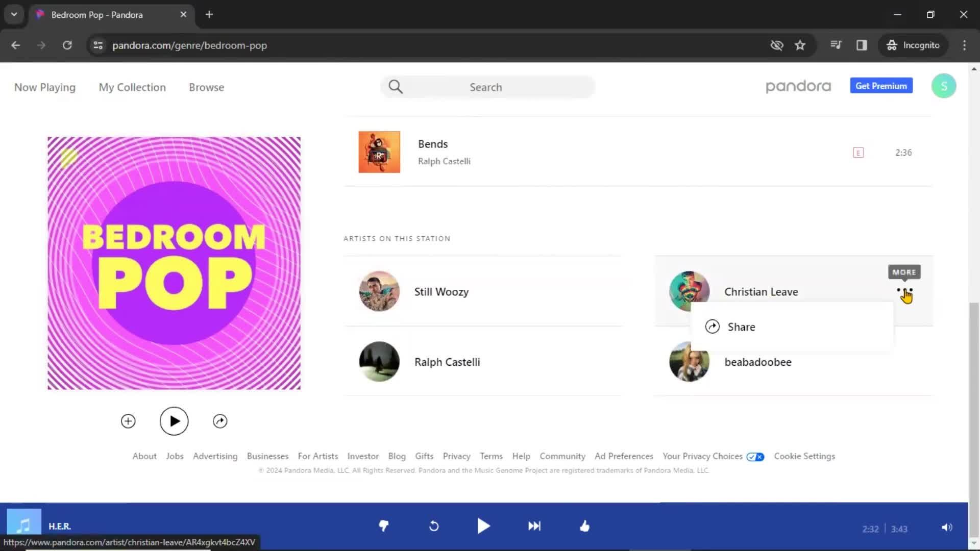
Task: Play the current track from bottom bar
Action: pyautogui.click(x=483, y=526)
